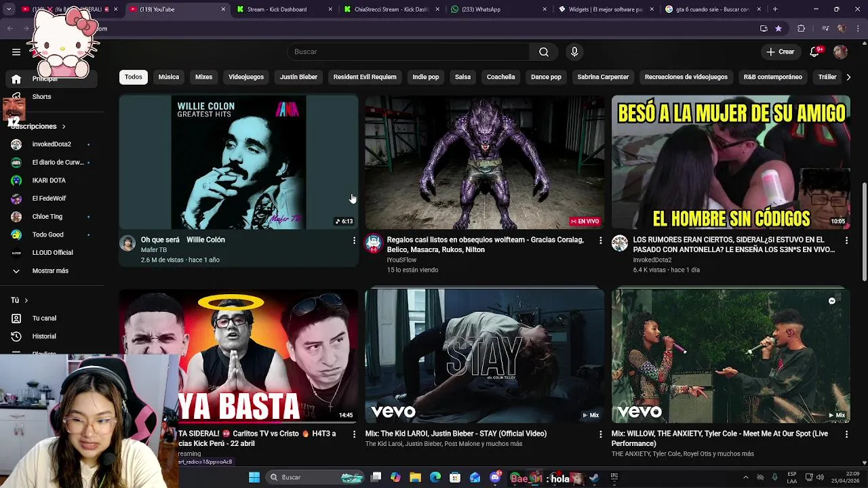
Task: Show hidden system tray icons
Action: pos(745,477)
